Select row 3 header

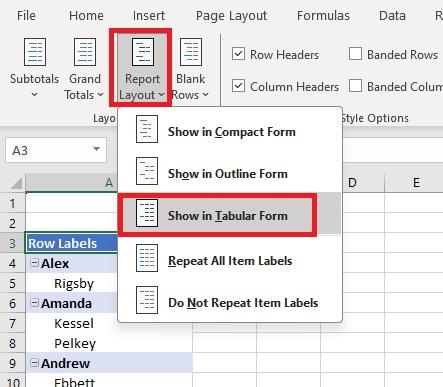(12, 243)
